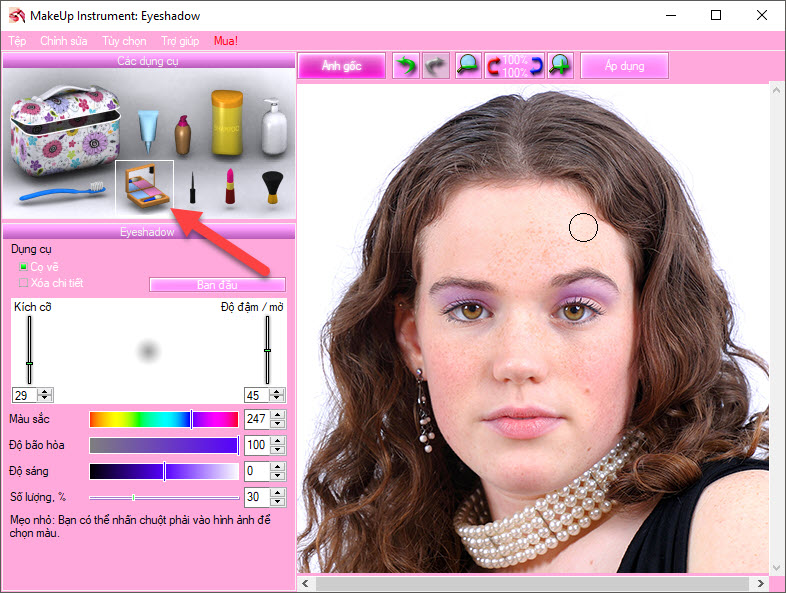Click the Số lượng value field 30
The image size is (786, 593).
[258, 497]
